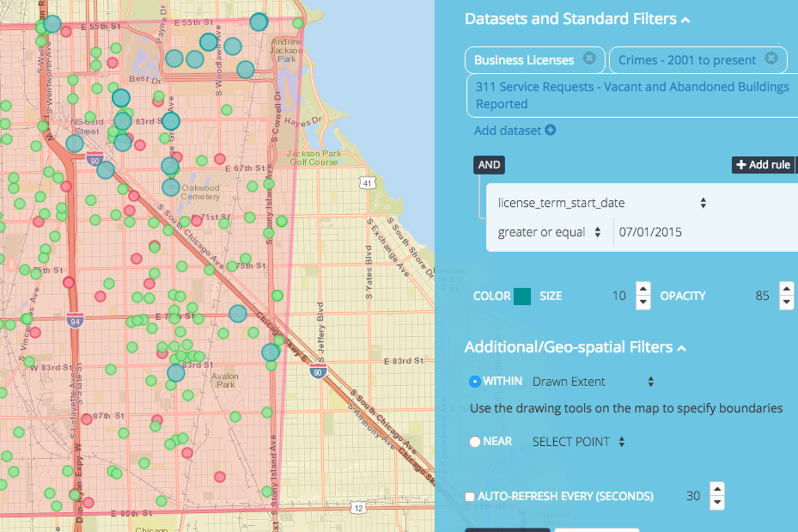
Task: Click the Add dataset plus icon
Action: 551,130
